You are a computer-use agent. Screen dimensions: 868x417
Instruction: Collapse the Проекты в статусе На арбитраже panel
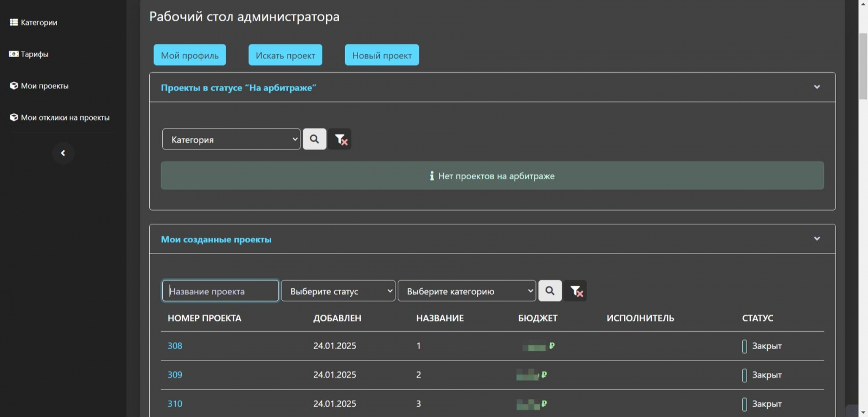click(816, 87)
